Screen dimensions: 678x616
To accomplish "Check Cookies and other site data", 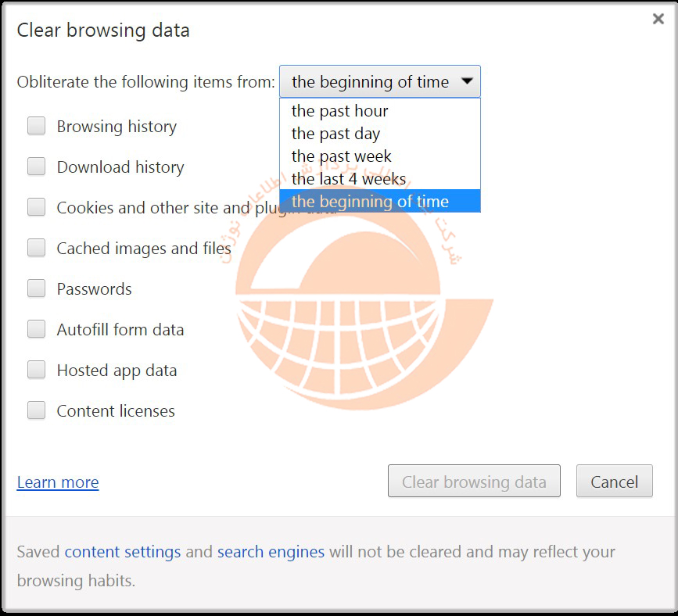I will [37, 207].
